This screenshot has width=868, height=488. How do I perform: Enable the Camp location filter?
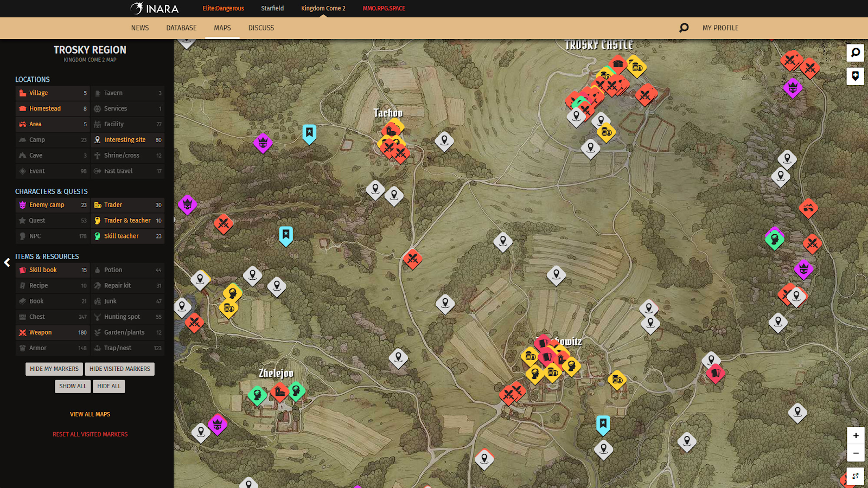pyautogui.click(x=53, y=140)
